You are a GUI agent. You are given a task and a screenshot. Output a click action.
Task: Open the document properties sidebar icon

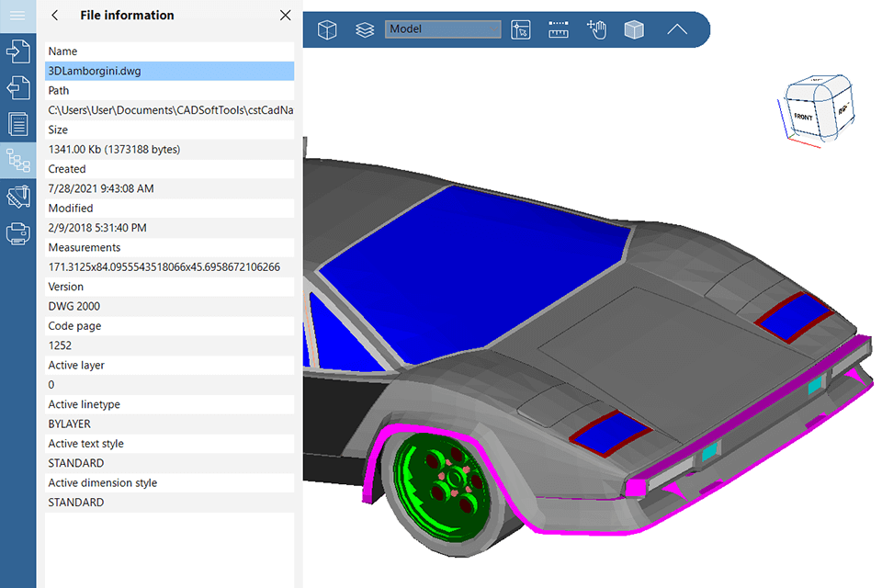point(17,123)
